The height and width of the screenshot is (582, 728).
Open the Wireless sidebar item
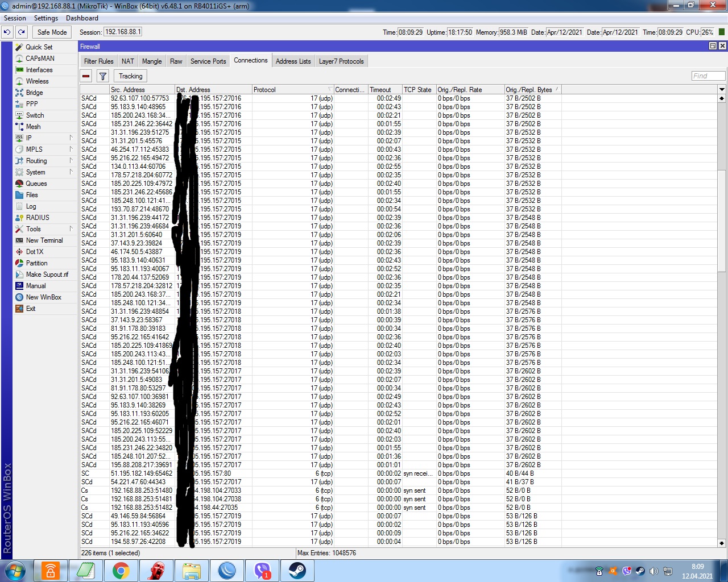point(37,81)
